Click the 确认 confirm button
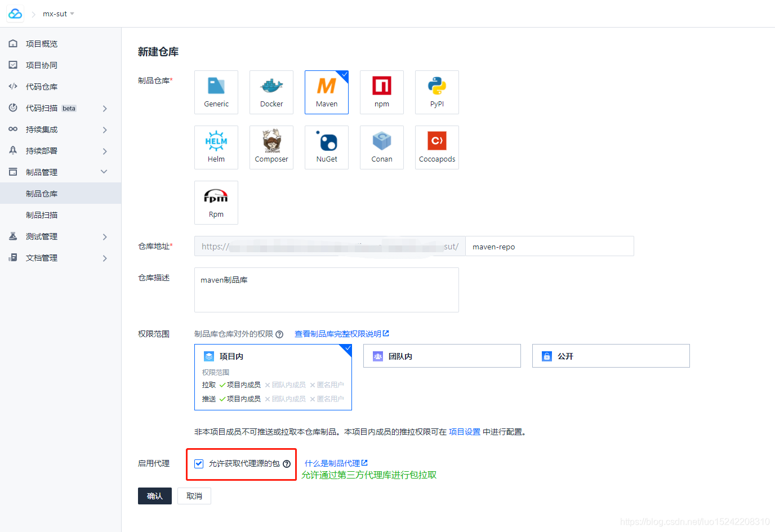Viewport: 775px width, 532px height. click(x=155, y=496)
